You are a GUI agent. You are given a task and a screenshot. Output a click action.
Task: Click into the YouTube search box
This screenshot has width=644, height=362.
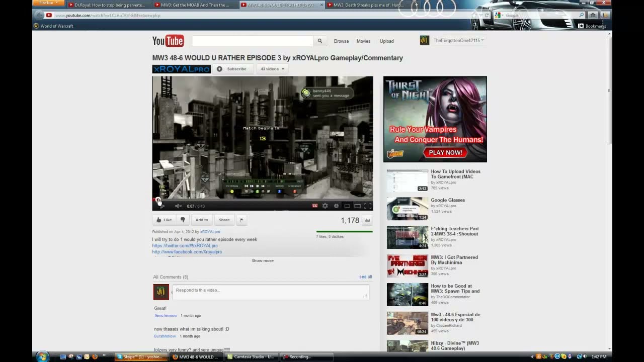[253, 41]
